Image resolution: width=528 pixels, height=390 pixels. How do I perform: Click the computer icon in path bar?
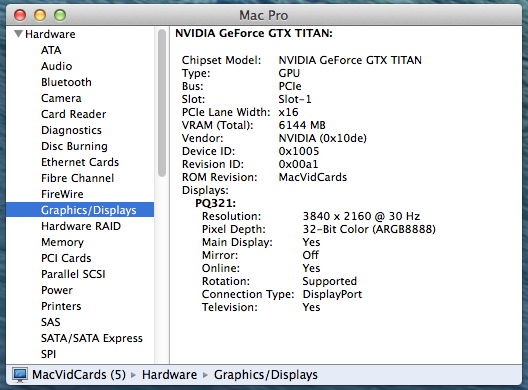click(x=20, y=375)
